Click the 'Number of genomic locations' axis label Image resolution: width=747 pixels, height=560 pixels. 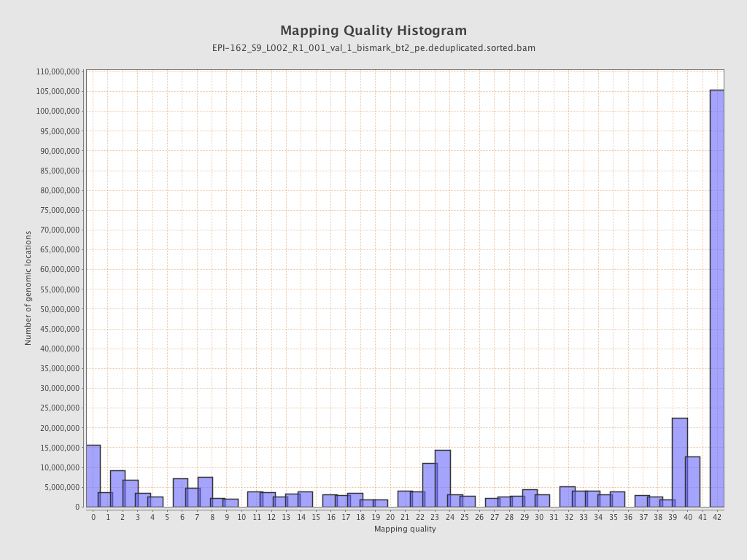(28, 288)
